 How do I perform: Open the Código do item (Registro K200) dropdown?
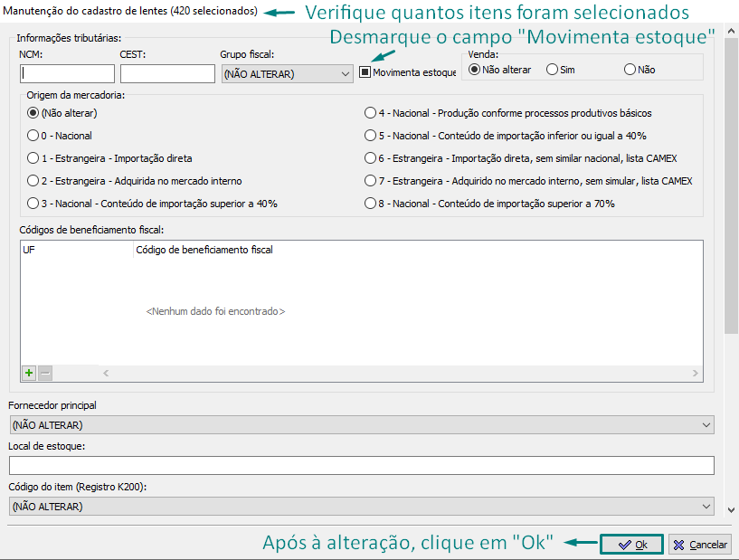pyautogui.click(x=362, y=507)
